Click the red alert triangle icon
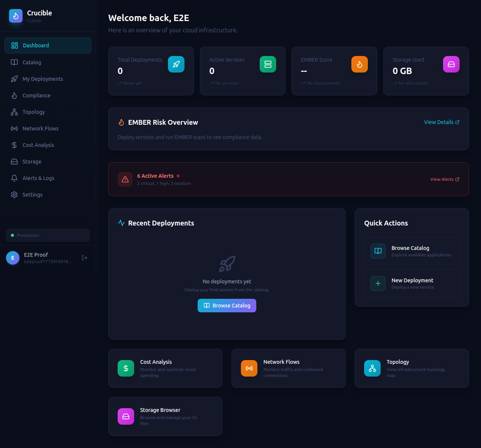Viewport: 481px width, 448px height. (125, 179)
